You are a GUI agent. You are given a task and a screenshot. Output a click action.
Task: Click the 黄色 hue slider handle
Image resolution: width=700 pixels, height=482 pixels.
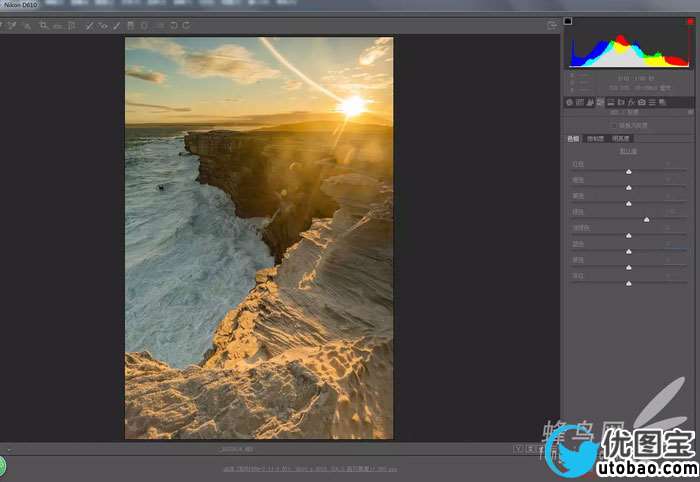(x=629, y=204)
